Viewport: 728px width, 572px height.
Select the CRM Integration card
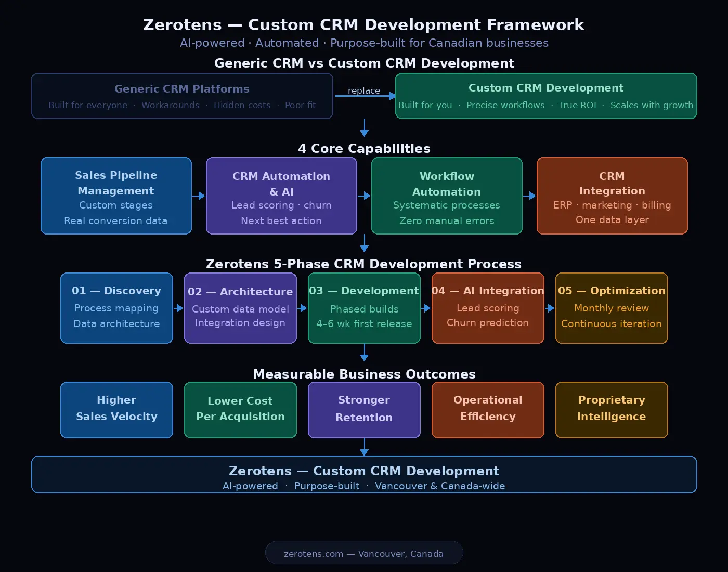click(612, 196)
